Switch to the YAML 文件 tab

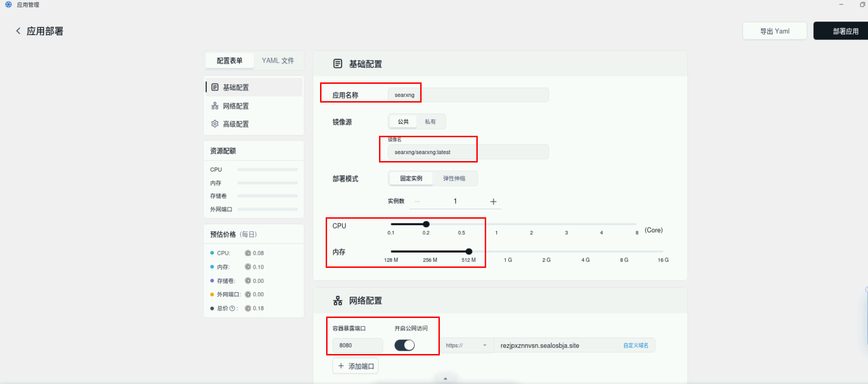click(278, 60)
